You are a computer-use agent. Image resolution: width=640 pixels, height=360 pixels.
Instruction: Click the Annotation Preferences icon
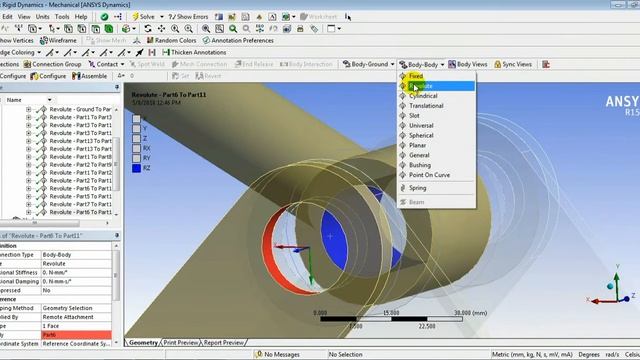206,40
